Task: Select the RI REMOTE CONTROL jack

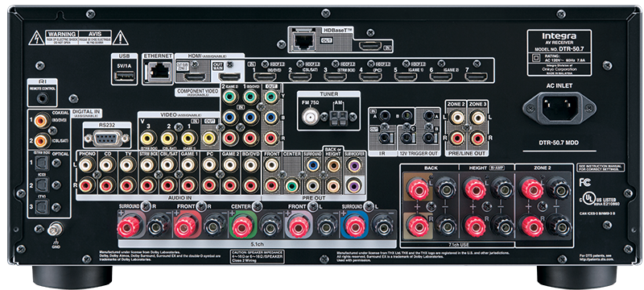Action: pos(42,98)
